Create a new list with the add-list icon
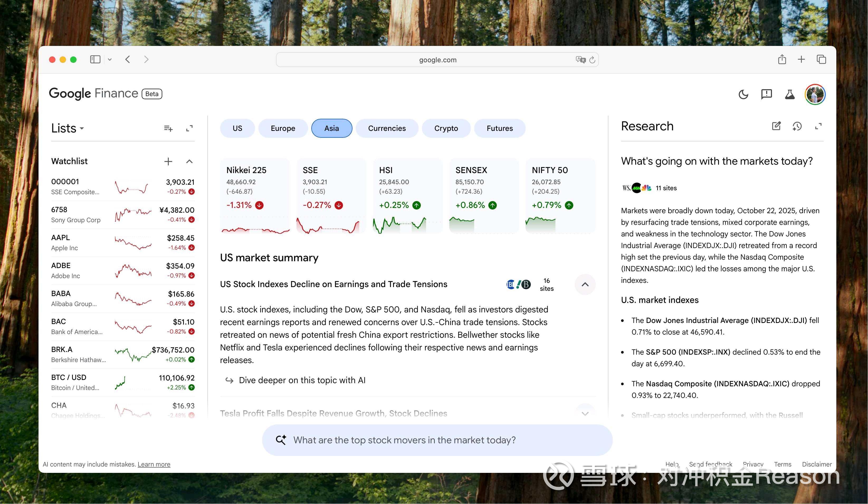868x504 pixels. (x=168, y=128)
